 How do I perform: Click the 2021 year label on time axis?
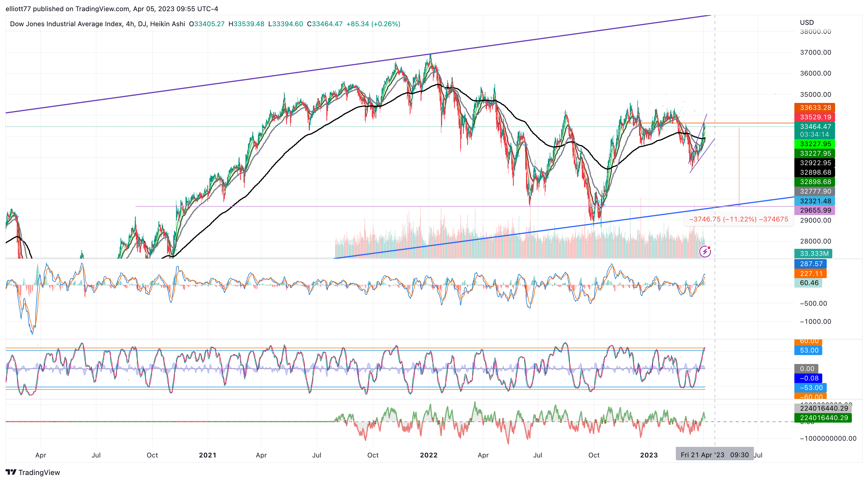[208, 455]
